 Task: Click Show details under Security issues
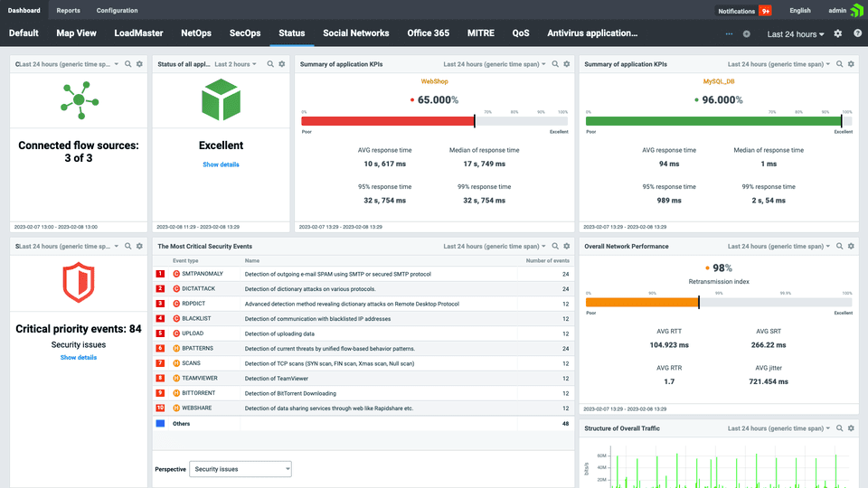78,358
